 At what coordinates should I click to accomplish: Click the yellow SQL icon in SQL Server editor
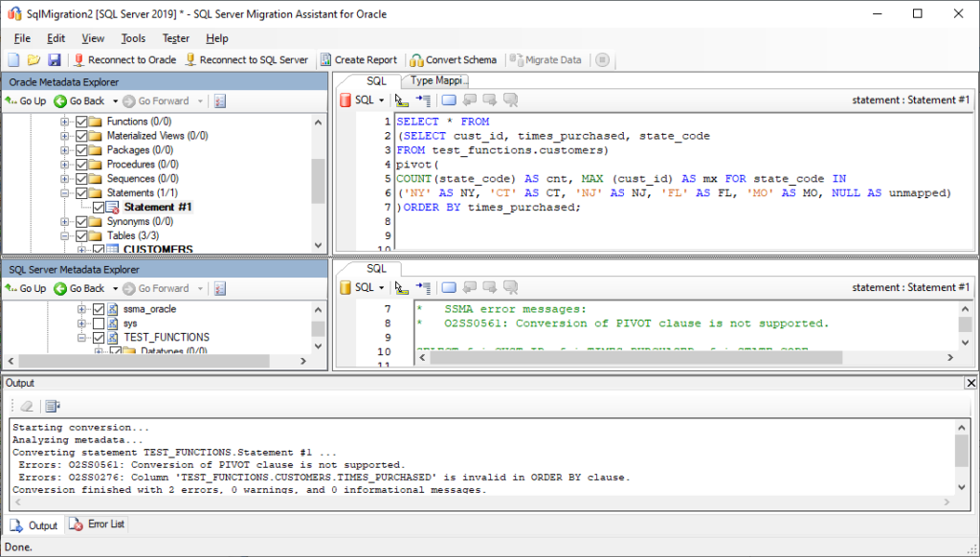click(x=345, y=287)
